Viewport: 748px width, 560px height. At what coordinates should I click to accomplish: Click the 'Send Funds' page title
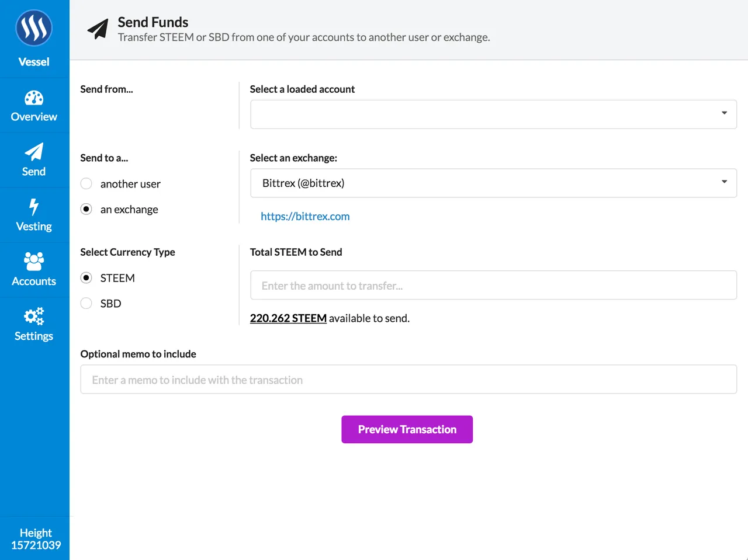[153, 22]
